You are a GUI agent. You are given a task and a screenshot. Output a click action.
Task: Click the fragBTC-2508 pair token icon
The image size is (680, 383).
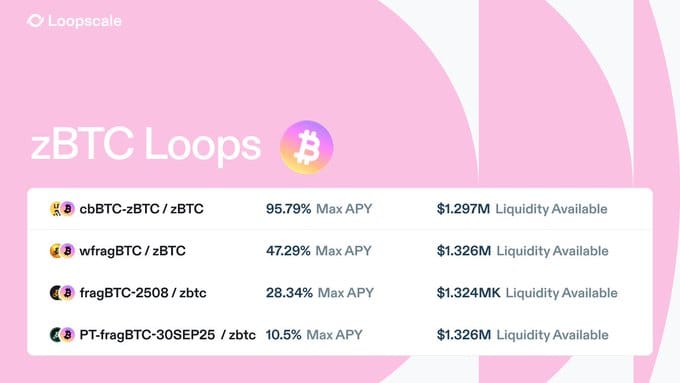click(62, 293)
